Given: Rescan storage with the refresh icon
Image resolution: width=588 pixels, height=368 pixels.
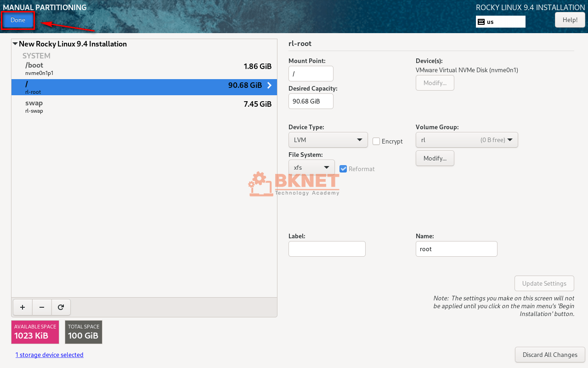Looking at the screenshot, I should (x=61, y=307).
